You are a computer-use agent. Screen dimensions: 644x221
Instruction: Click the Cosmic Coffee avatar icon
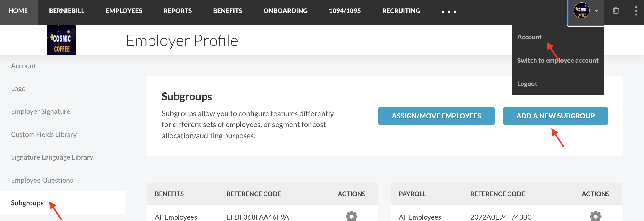point(581,11)
